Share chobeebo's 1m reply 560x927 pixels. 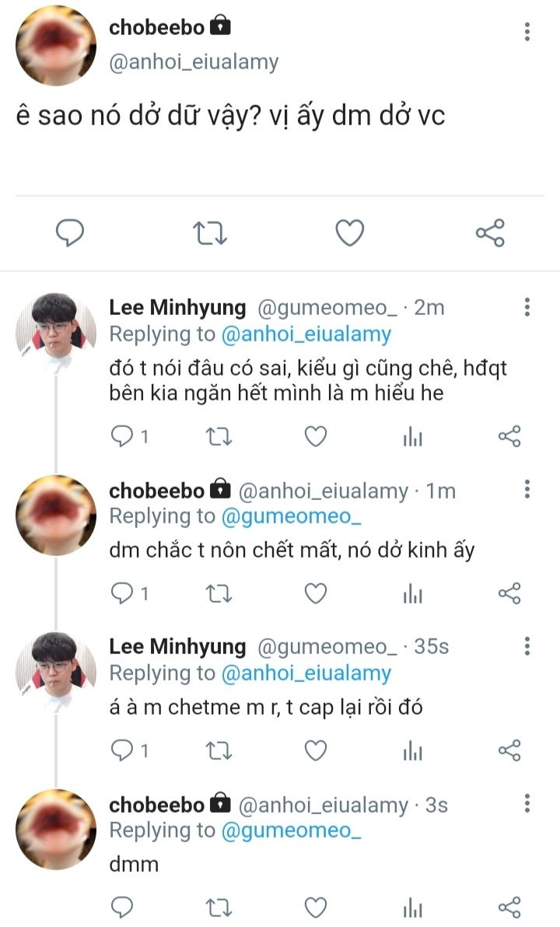(509, 594)
